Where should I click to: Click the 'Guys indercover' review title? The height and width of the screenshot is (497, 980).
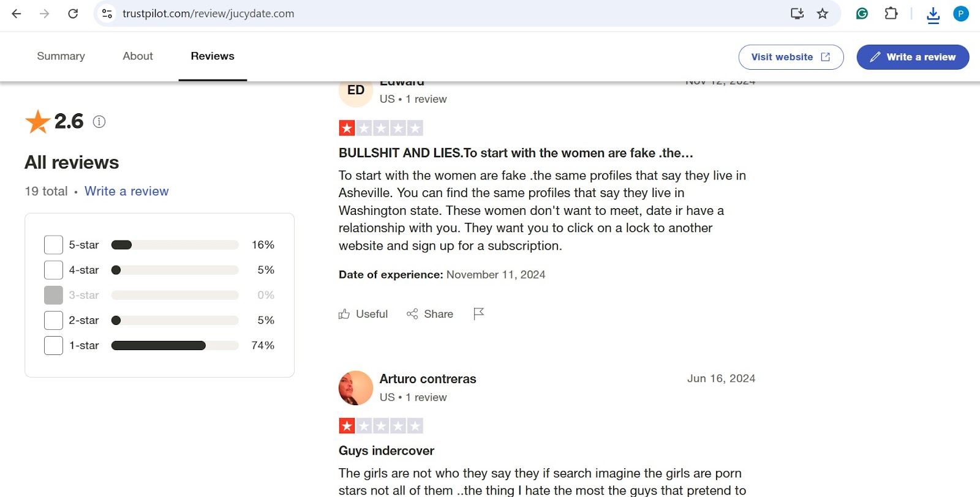[386, 451]
